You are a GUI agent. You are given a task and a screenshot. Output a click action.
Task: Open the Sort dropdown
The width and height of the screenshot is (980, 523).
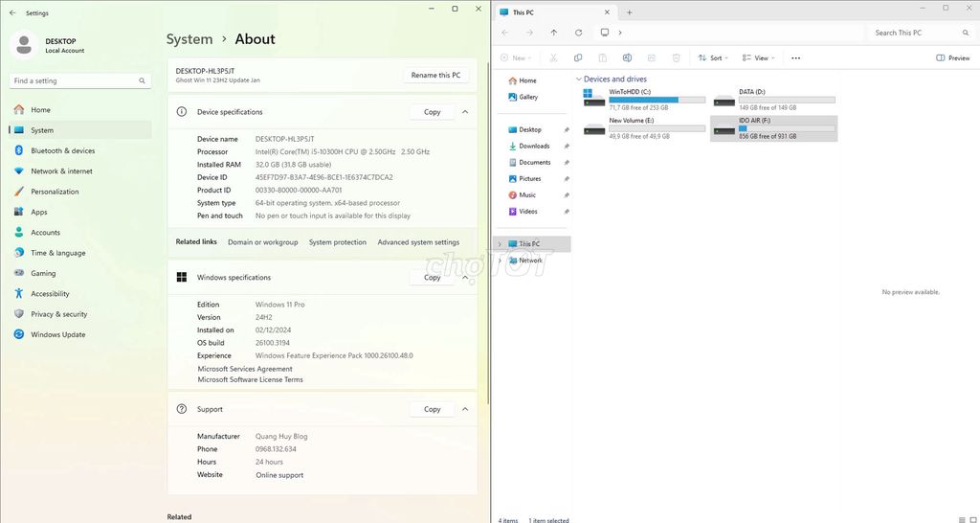coord(713,57)
